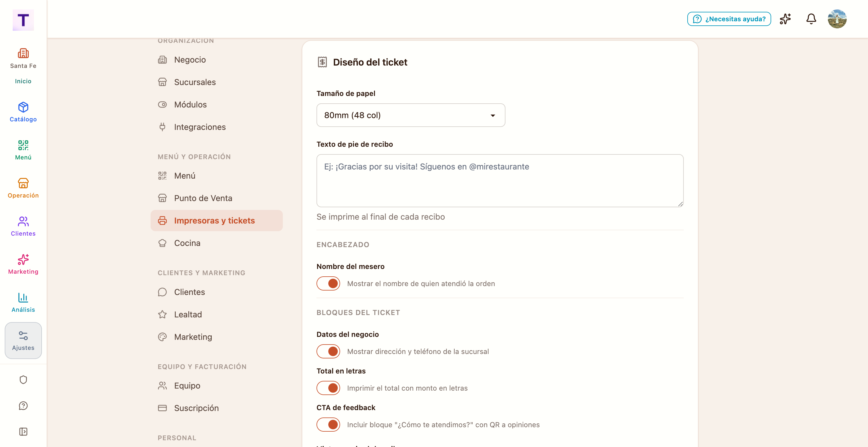Open Punto de Venta settings

coord(216,198)
